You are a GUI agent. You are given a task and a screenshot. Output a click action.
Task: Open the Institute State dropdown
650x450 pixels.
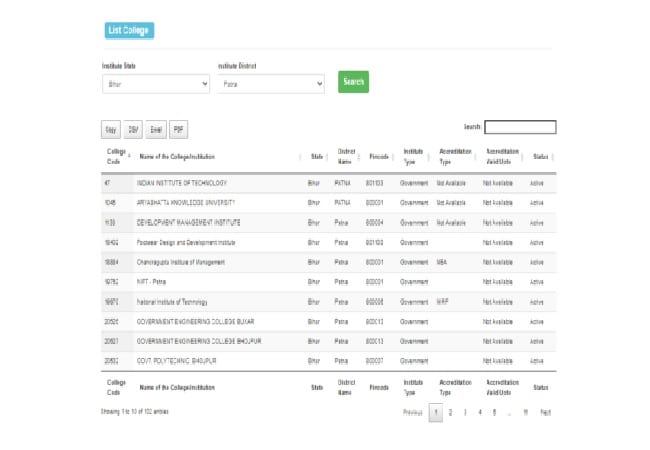click(155, 84)
